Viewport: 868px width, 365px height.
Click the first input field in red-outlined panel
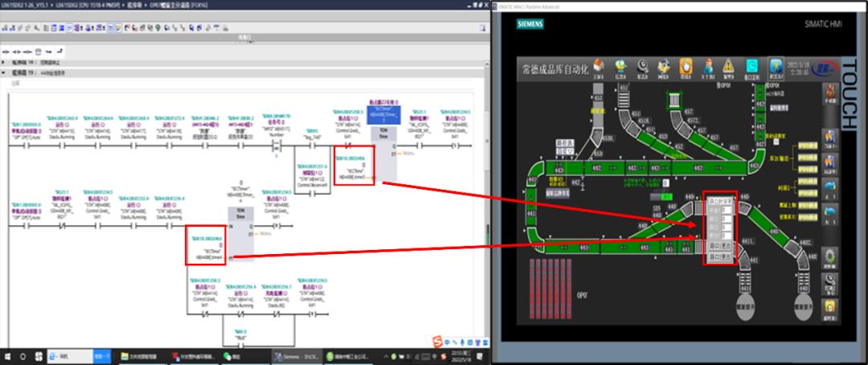[726, 210]
